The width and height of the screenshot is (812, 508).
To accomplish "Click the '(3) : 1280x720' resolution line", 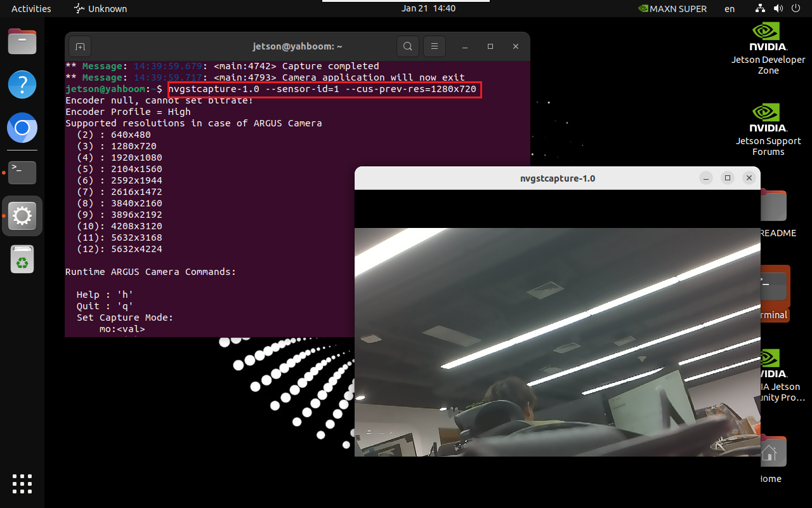I will [x=117, y=146].
